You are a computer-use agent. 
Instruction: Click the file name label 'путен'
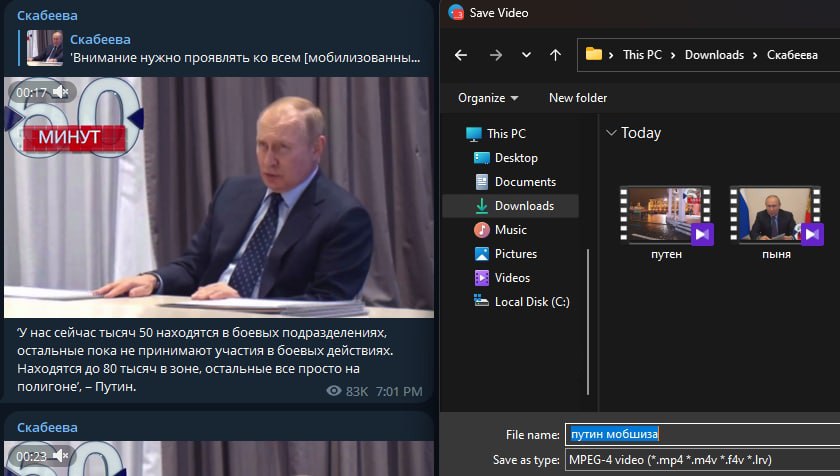(666, 254)
